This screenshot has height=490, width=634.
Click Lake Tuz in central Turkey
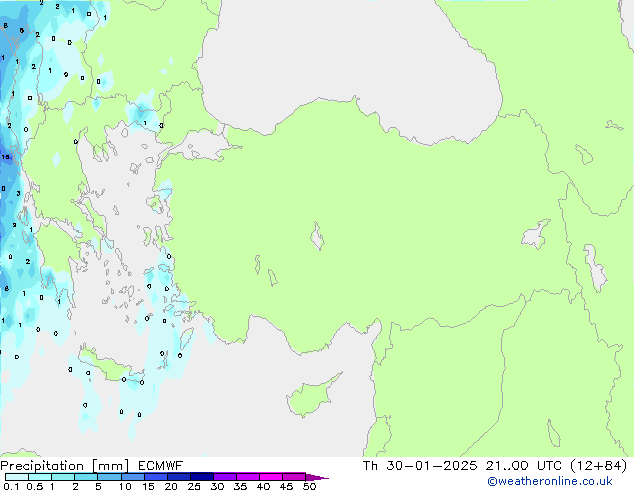317,238
